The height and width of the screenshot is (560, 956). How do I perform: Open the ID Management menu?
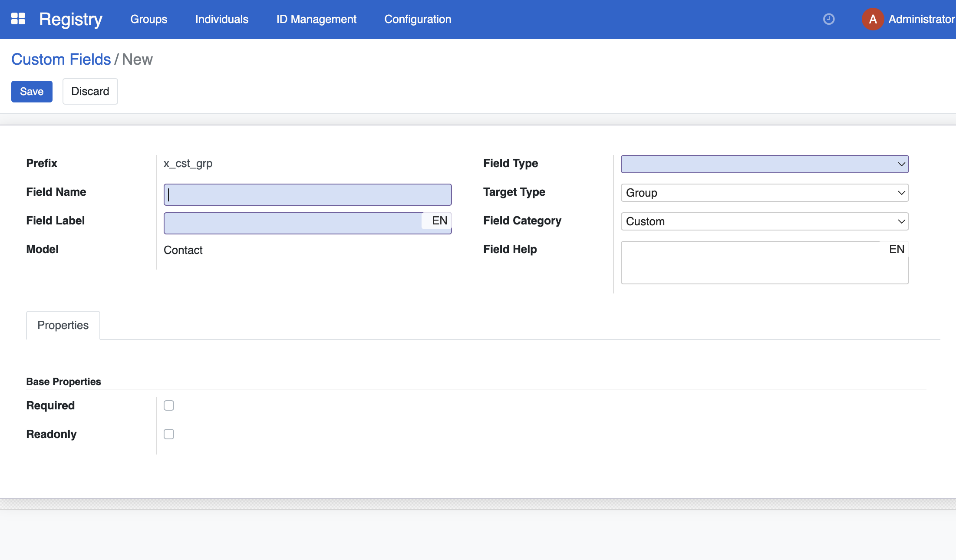(x=316, y=19)
